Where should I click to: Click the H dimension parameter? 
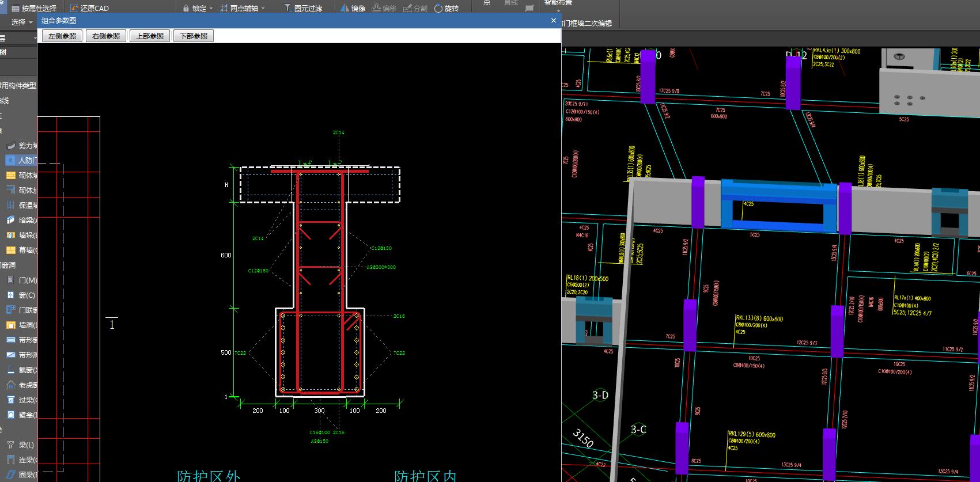[x=226, y=185]
